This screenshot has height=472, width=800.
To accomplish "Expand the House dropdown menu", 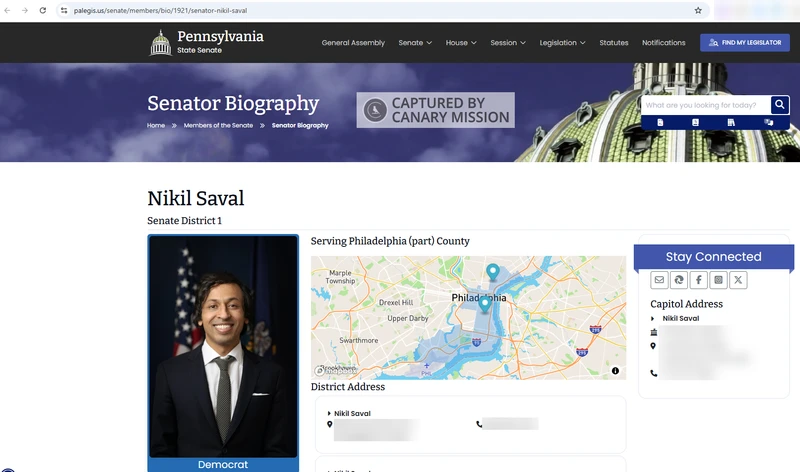I will [461, 43].
